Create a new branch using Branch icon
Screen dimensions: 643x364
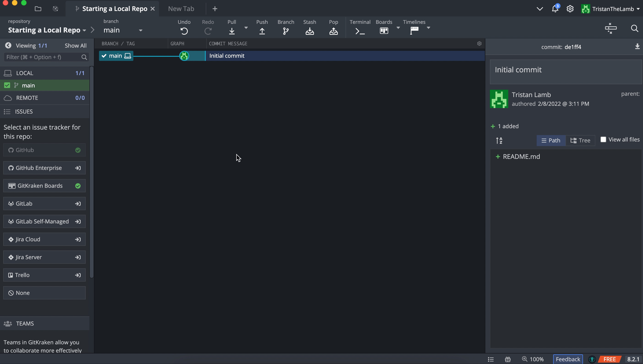click(286, 31)
